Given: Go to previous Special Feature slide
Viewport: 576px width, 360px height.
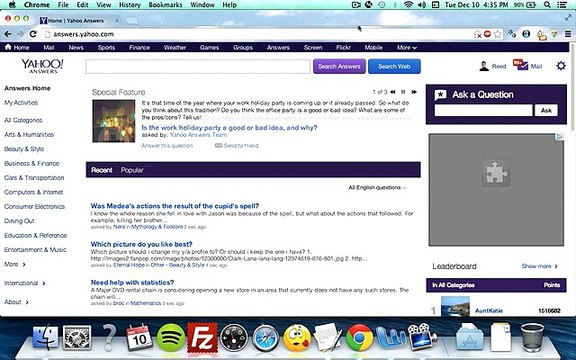Looking at the screenshot, I should click(393, 92).
